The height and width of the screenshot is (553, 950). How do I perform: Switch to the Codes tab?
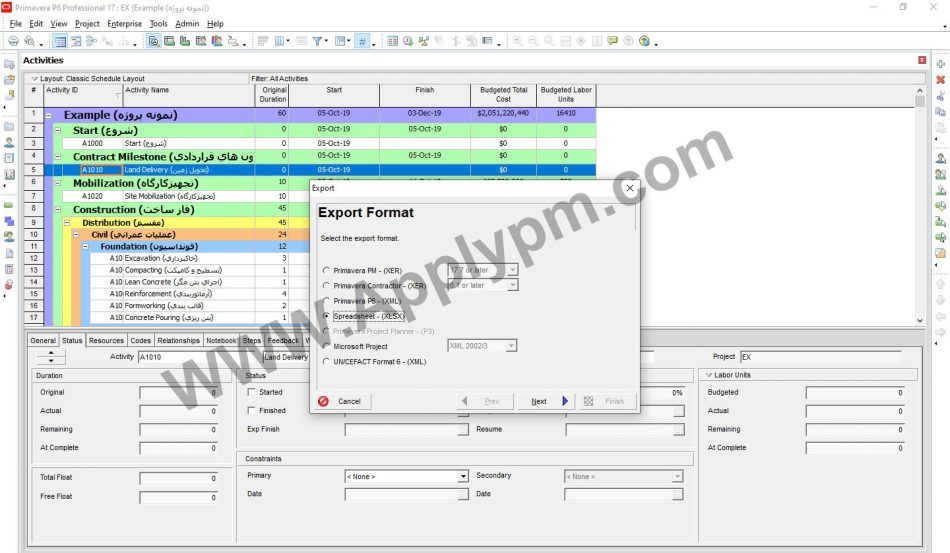[x=141, y=340]
